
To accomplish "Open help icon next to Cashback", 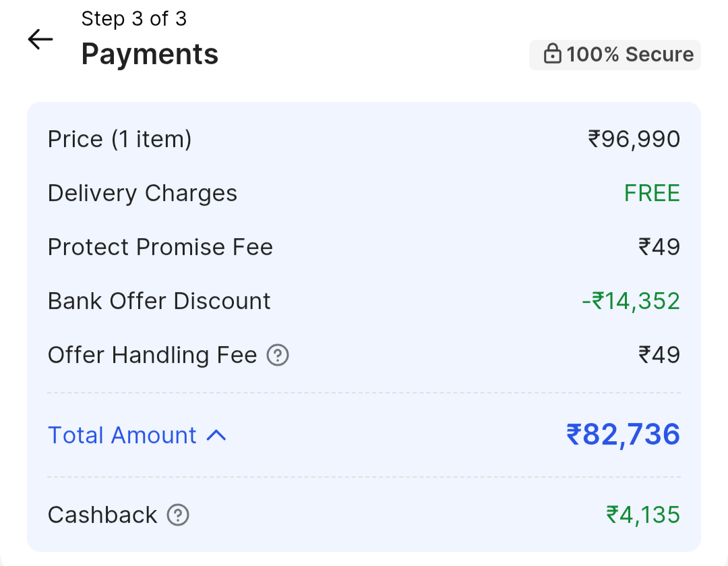I will (x=178, y=515).
